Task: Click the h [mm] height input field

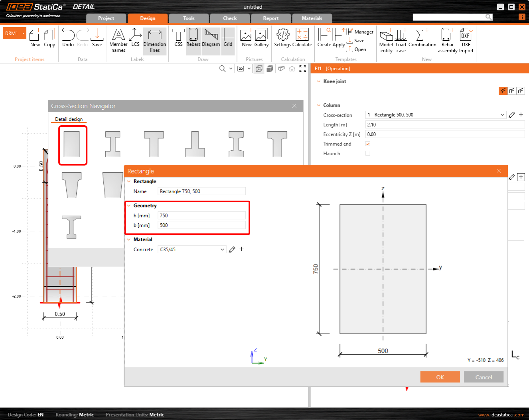Action: pos(201,216)
